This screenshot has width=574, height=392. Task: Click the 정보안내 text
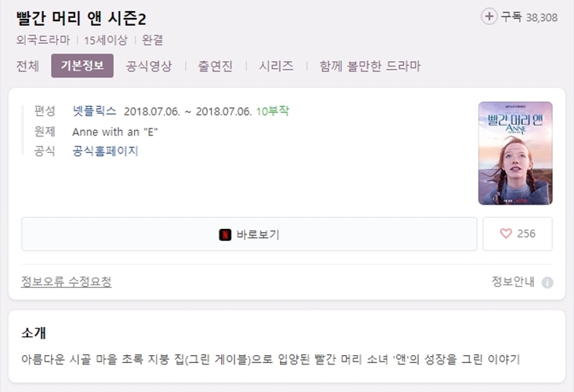[x=514, y=281]
